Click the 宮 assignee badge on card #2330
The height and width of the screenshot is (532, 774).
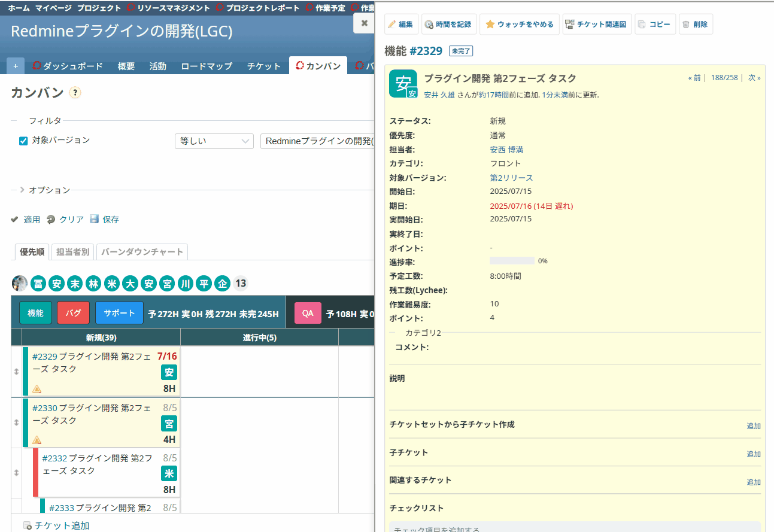[169, 424]
